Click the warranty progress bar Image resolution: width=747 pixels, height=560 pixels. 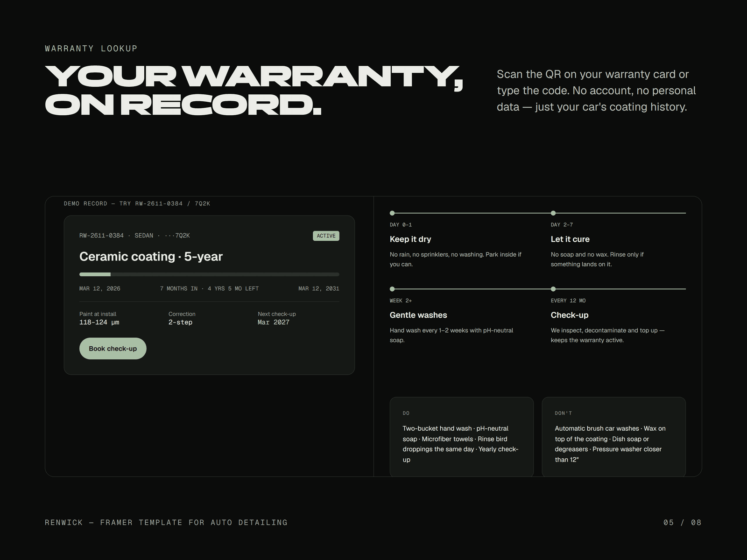point(209,274)
